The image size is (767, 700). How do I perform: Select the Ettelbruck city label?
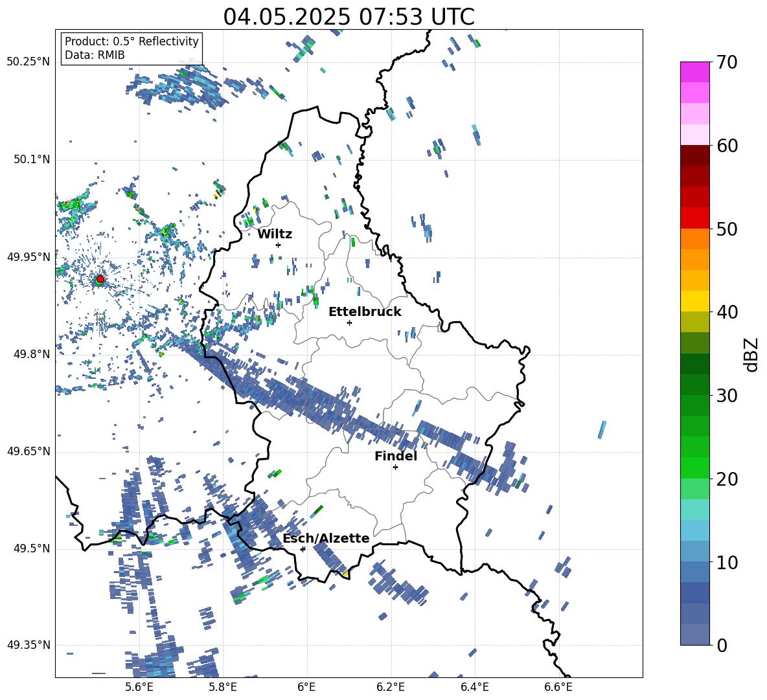tap(365, 312)
